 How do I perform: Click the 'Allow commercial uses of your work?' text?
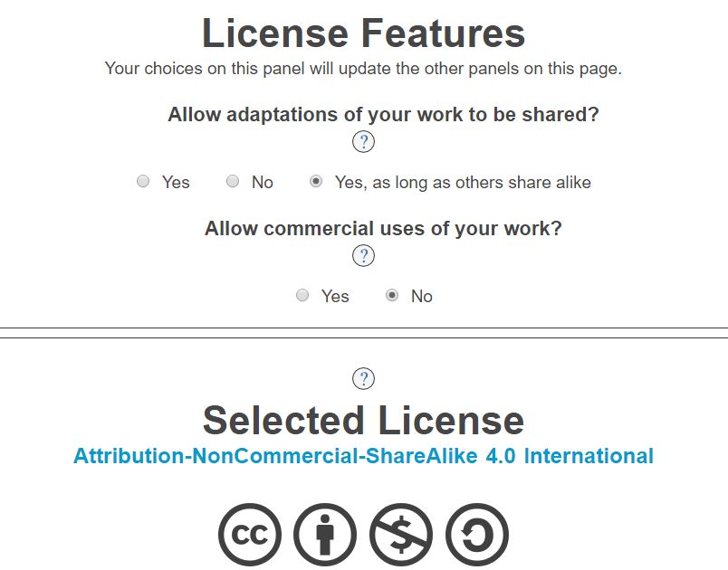click(384, 228)
